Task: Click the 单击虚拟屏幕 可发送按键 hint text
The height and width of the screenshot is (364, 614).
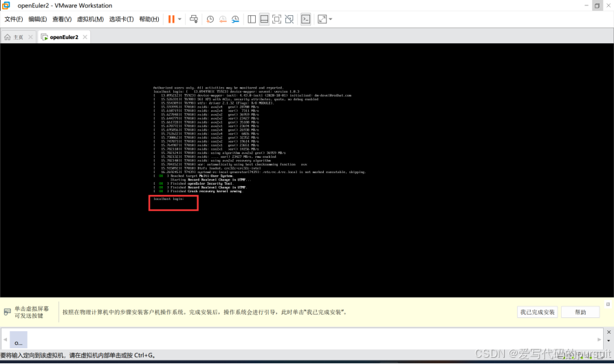Action: pos(32,312)
